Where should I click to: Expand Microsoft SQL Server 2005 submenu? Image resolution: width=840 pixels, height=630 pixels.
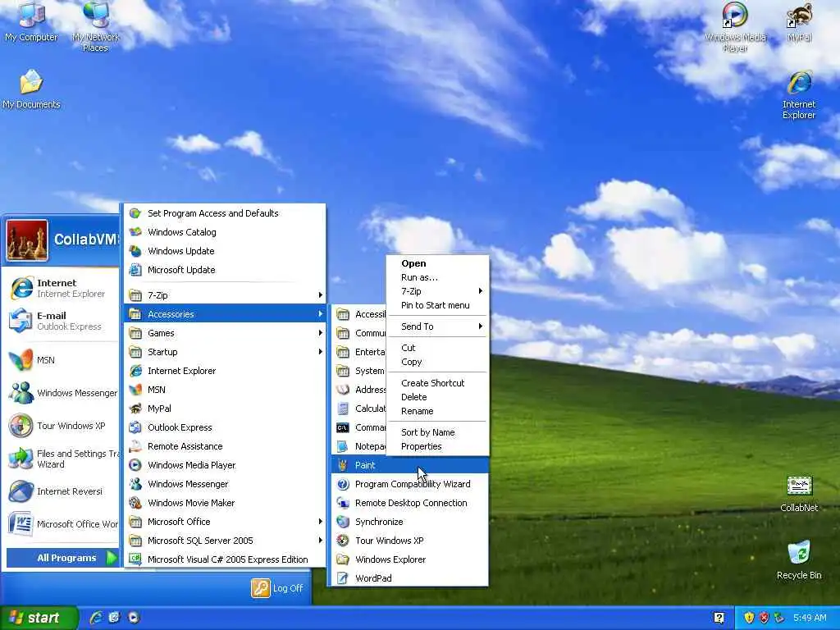coord(225,541)
